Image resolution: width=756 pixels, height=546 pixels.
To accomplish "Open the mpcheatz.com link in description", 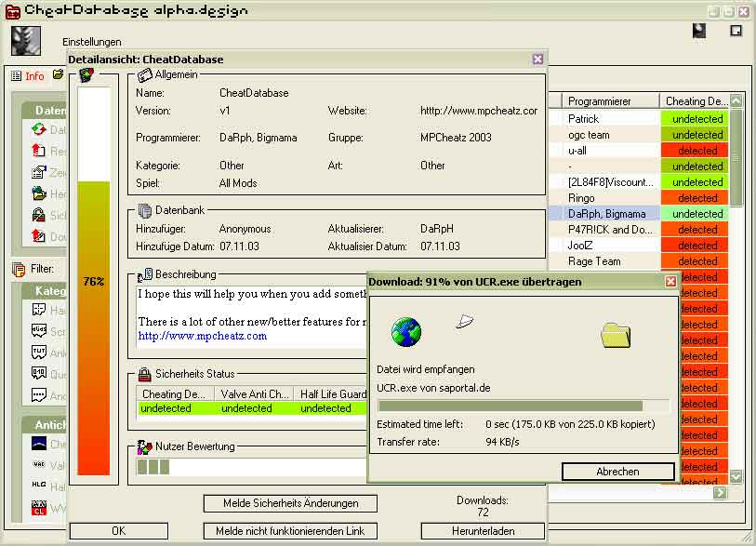I will [x=202, y=336].
